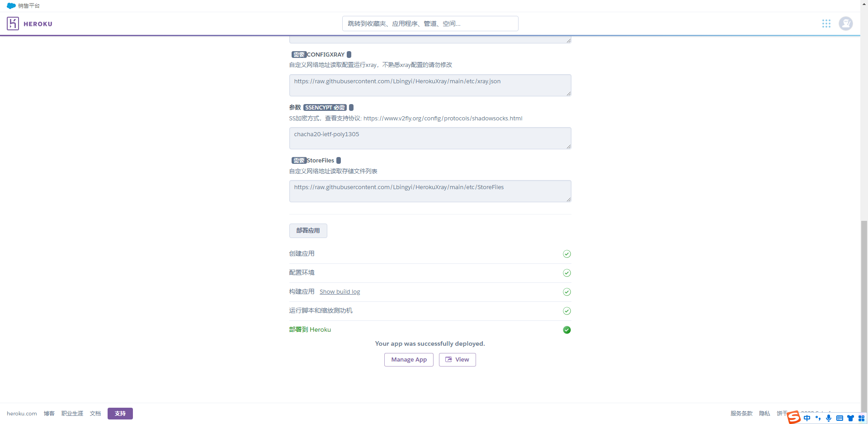
Task: Open the Sogou skin shirt icon
Action: tap(850, 418)
